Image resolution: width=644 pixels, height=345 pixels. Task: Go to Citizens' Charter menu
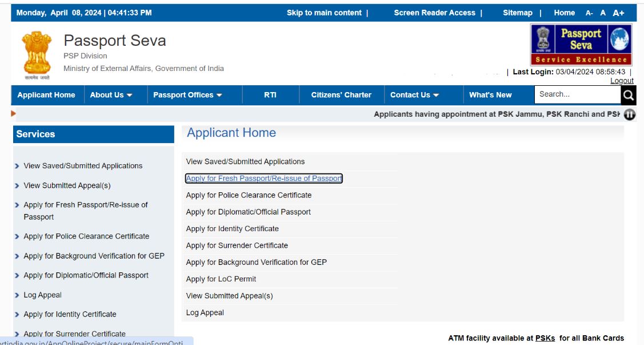[341, 95]
